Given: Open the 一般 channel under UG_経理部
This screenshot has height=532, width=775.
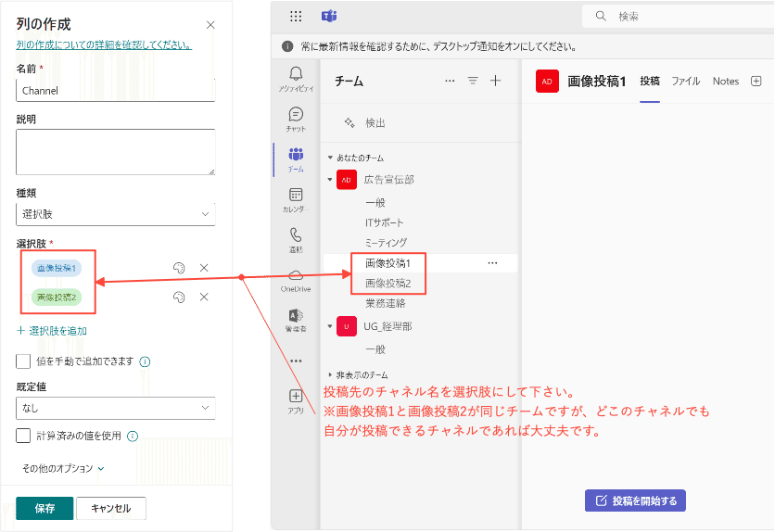Looking at the screenshot, I should (x=375, y=349).
